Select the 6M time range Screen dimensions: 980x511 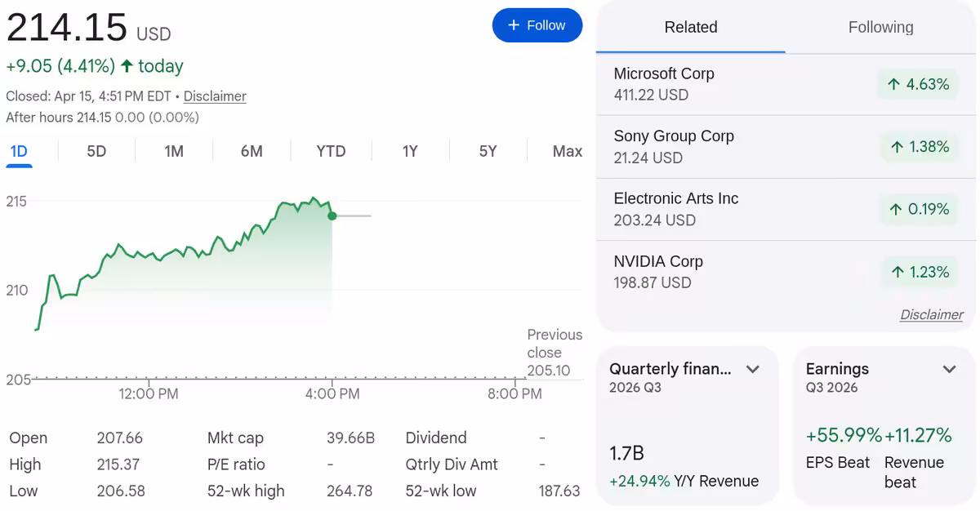252,151
